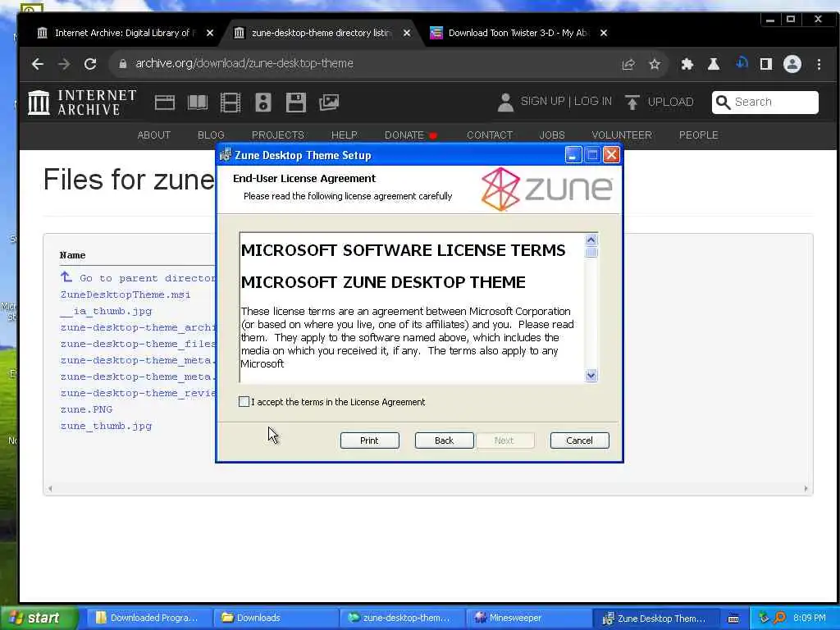Viewport: 840px width, 630px height.
Task: Open the browser three-dot menu
Action: pos(819,64)
